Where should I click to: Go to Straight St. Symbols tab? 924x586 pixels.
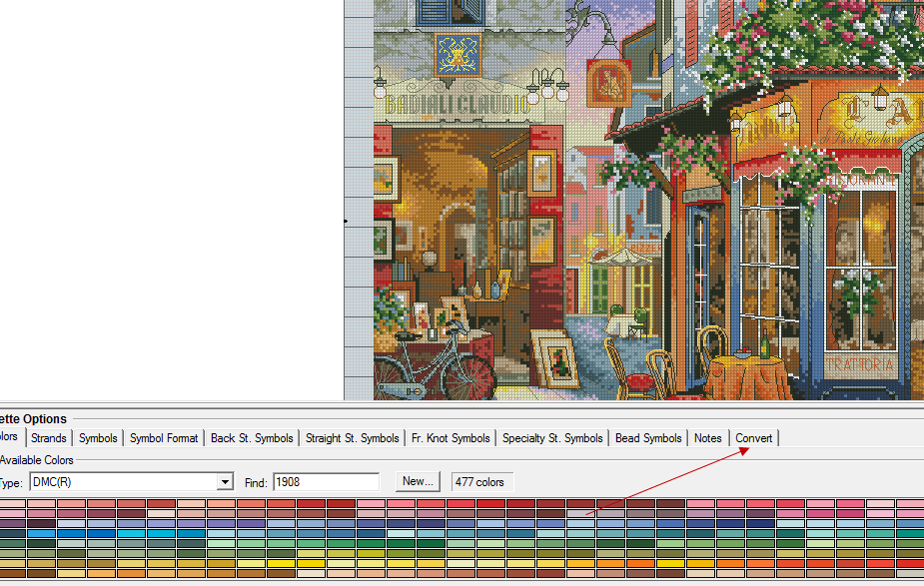[352, 438]
